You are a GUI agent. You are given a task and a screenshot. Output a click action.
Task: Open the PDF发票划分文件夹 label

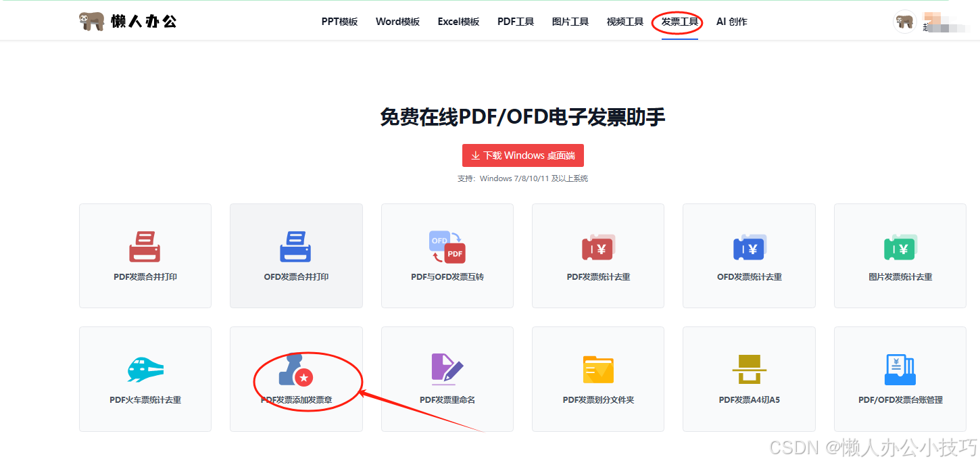tap(598, 400)
